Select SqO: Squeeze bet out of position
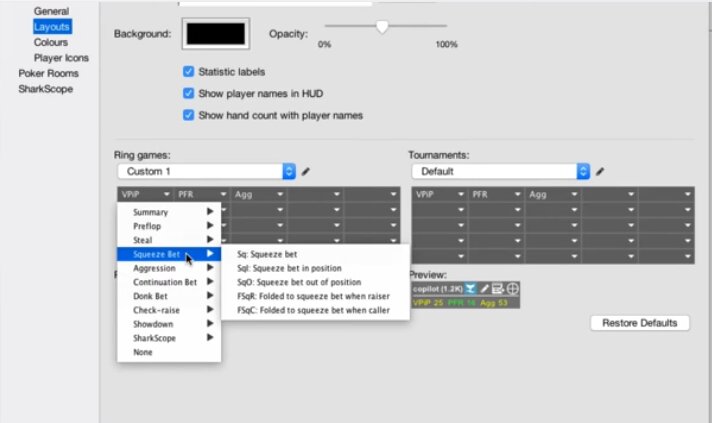Image resolution: width=712 pixels, height=423 pixels. [x=315, y=282]
